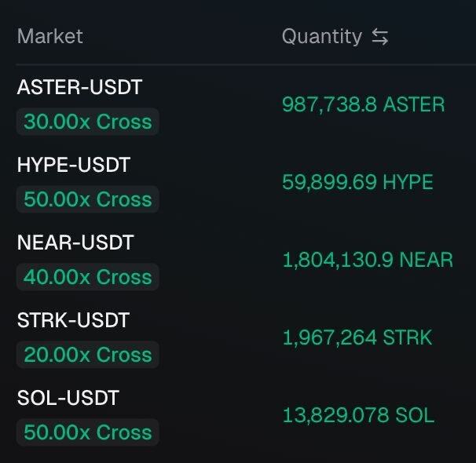The width and height of the screenshot is (476, 463).
Task: Toggle quantity unit with swap arrows icon
Action: [x=380, y=37]
